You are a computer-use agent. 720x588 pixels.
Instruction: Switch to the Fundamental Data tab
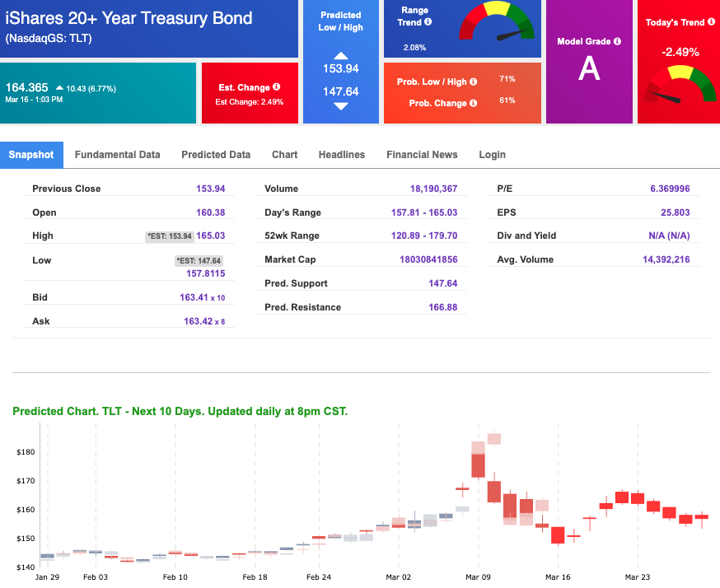(118, 155)
